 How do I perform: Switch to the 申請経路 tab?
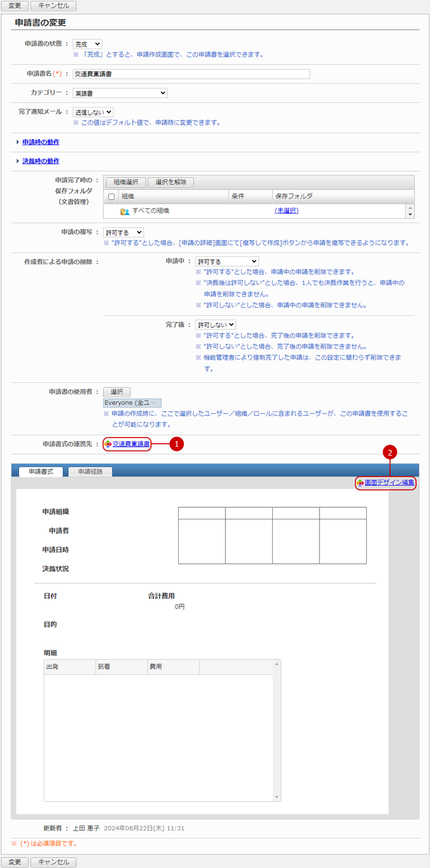tap(90, 471)
